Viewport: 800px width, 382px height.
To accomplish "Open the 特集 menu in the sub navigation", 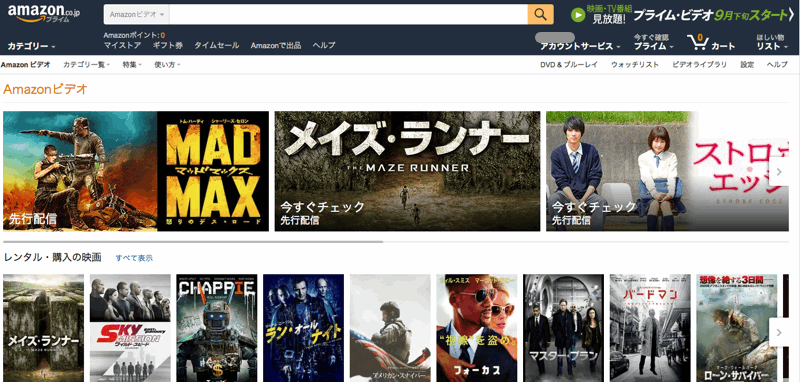I will click(x=132, y=65).
